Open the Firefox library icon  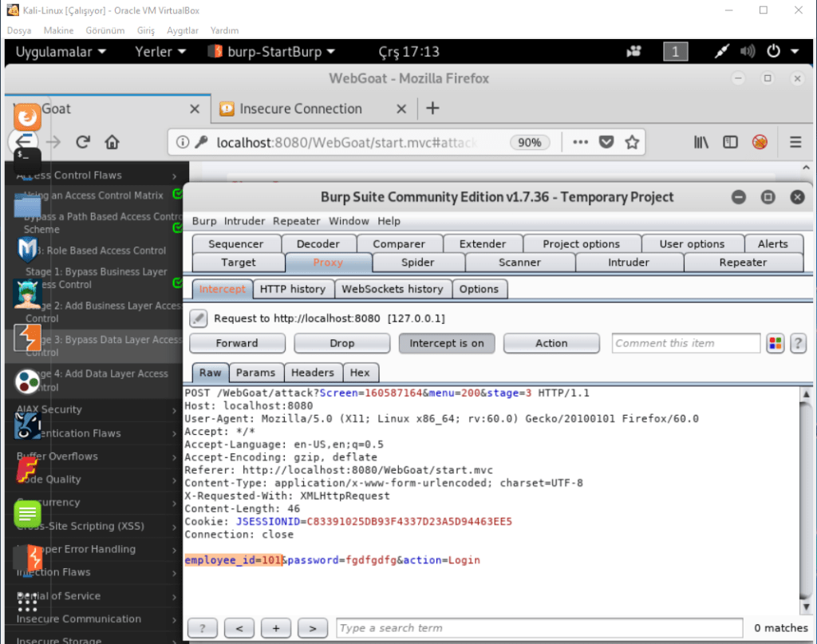[x=701, y=142]
